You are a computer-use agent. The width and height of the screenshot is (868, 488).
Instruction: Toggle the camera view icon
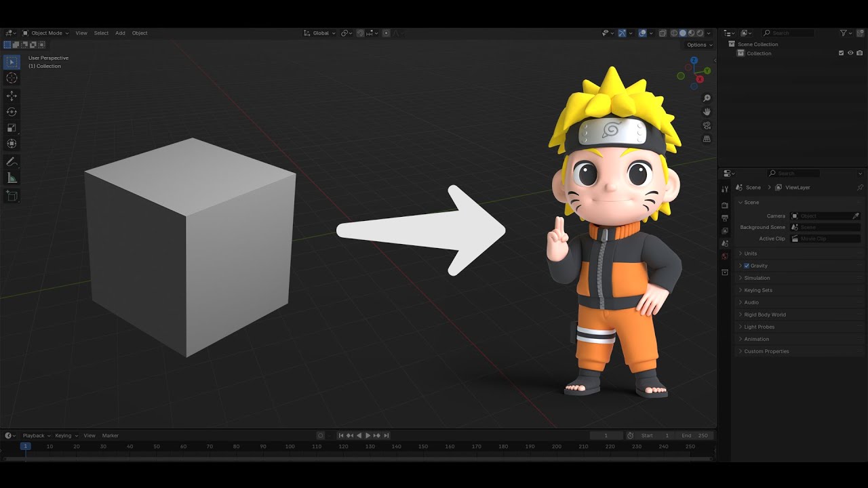click(x=707, y=125)
